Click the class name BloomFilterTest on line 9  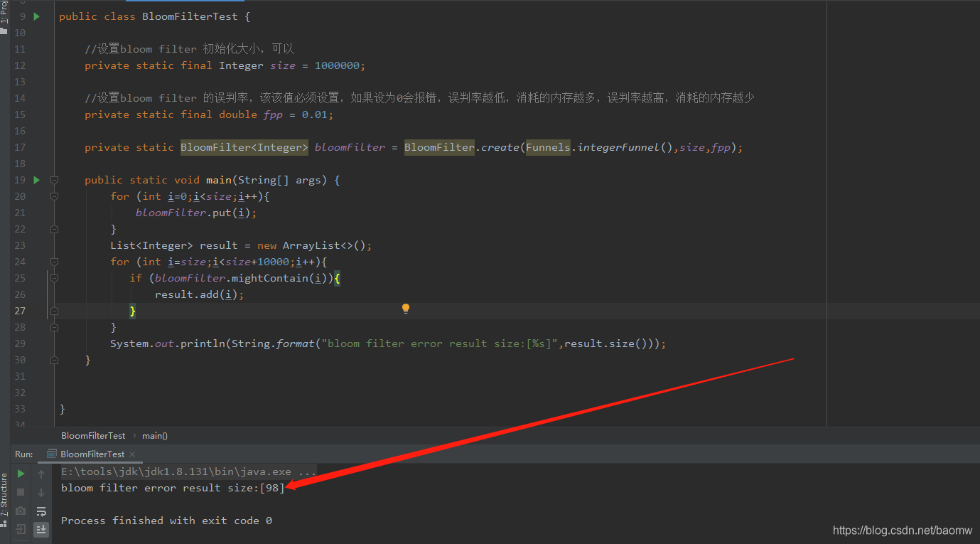click(190, 16)
